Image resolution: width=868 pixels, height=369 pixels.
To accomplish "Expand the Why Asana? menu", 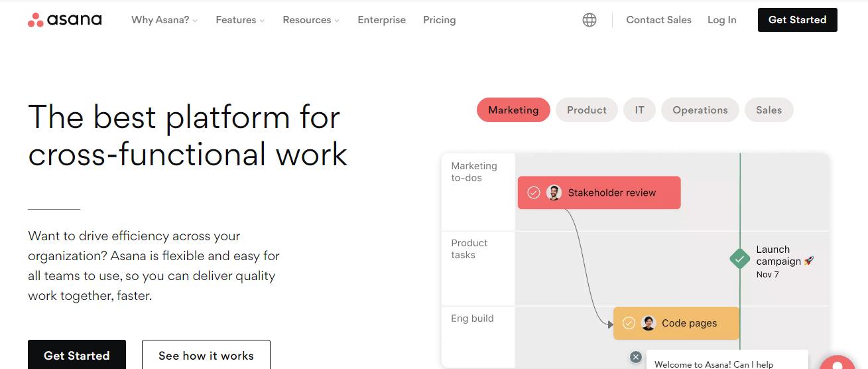I will pos(164,20).
